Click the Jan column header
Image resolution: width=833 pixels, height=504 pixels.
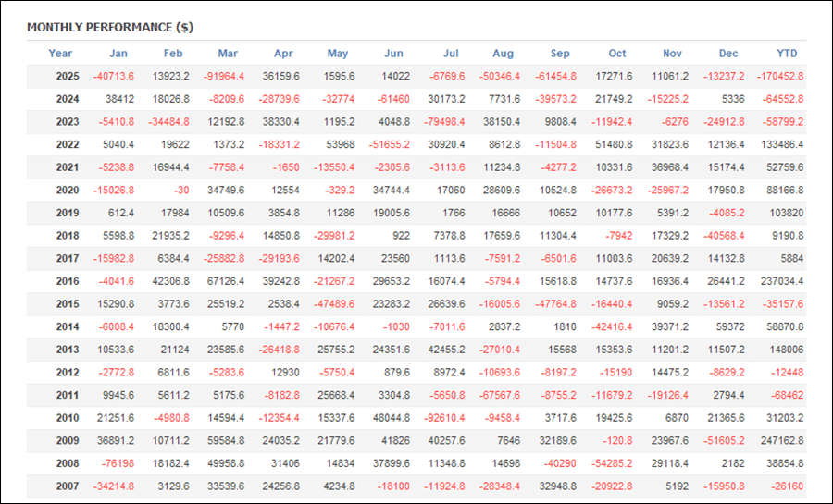[118, 54]
